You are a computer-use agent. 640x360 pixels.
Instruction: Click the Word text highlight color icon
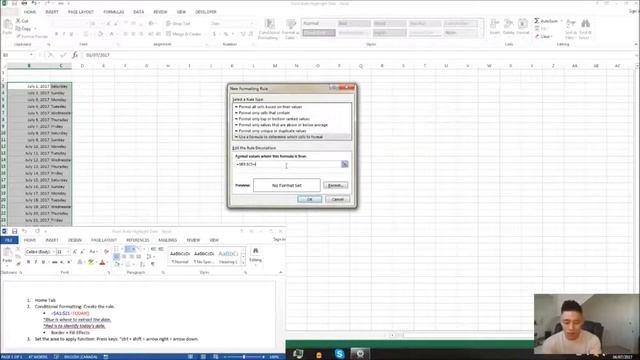[x=91, y=262]
